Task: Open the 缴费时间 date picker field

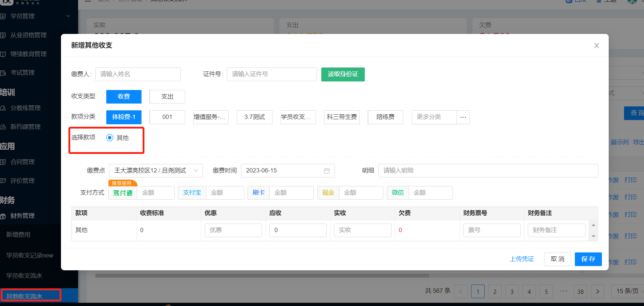Action: pos(288,171)
